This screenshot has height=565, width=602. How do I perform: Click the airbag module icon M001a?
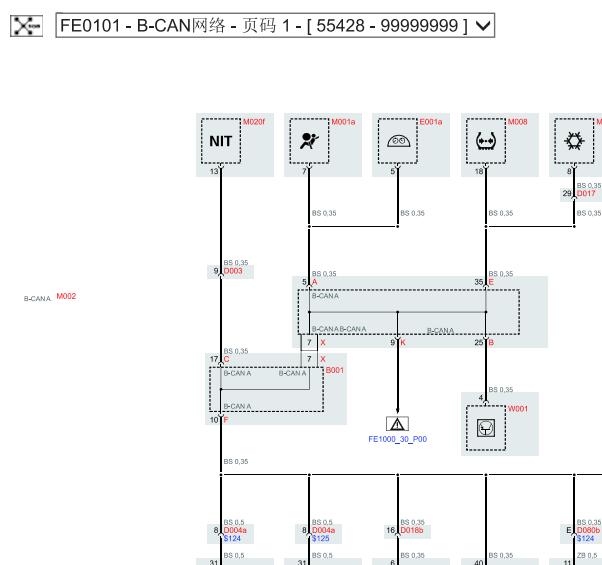click(308, 141)
